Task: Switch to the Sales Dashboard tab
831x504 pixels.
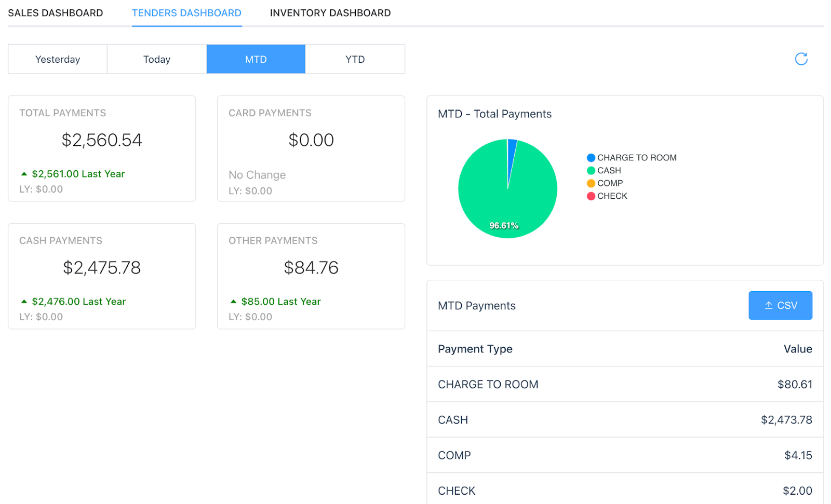Action: pyautogui.click(x=56, y=13)
